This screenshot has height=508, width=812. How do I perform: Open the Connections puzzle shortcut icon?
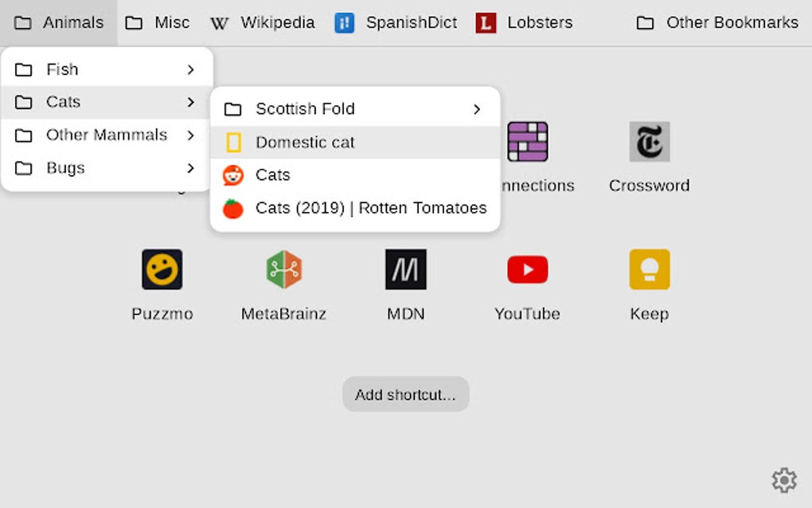(x=528, y=142)
